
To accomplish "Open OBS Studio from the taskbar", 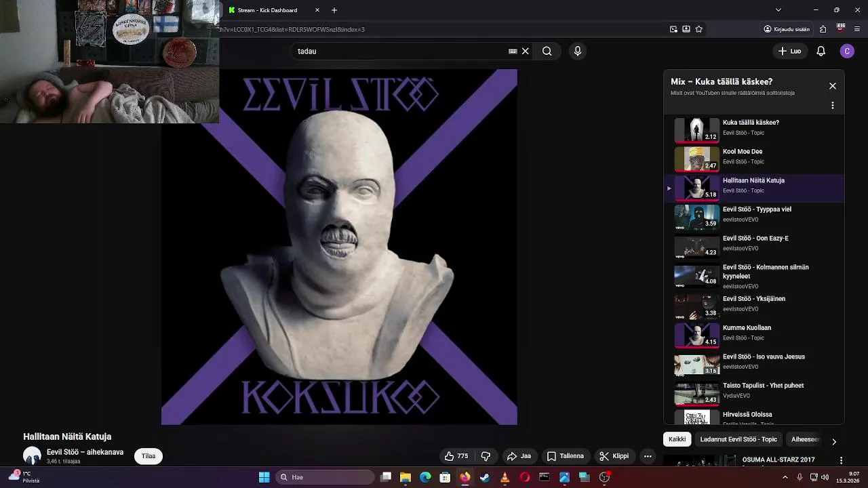I will tap(604, 477).
